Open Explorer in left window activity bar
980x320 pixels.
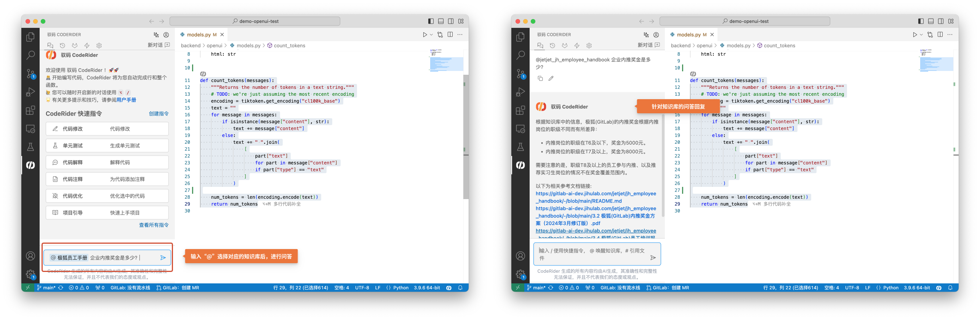[x=30, y=37]
